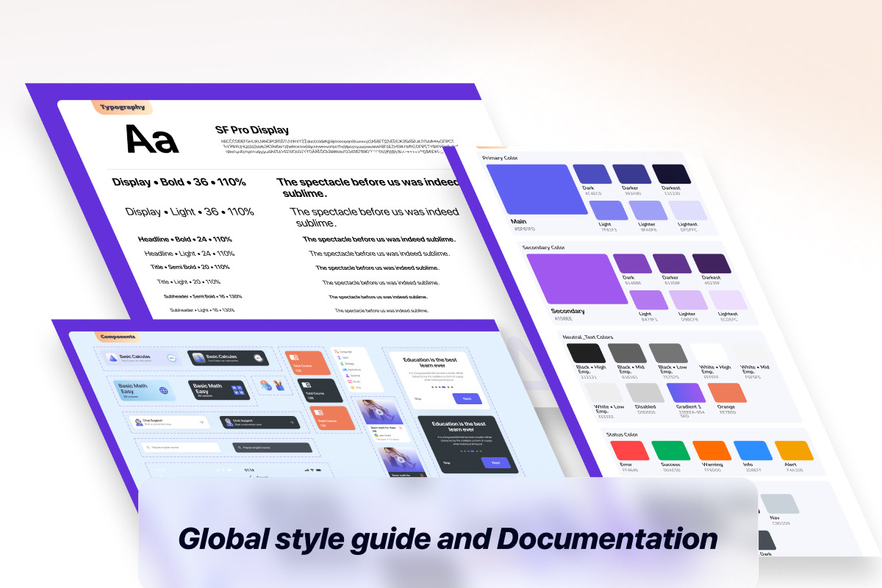Select the Science category icon
The height and width of the screenshot is (588, 882).
coord(347,376)
